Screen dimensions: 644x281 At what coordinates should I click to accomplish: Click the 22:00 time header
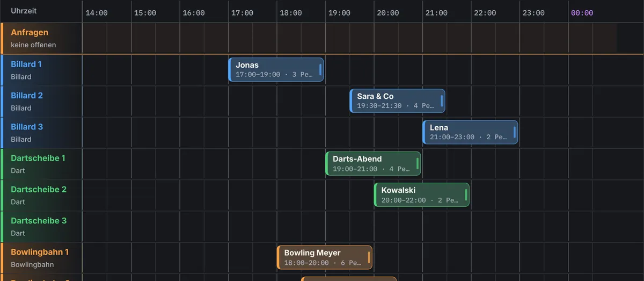click(485, 13)
